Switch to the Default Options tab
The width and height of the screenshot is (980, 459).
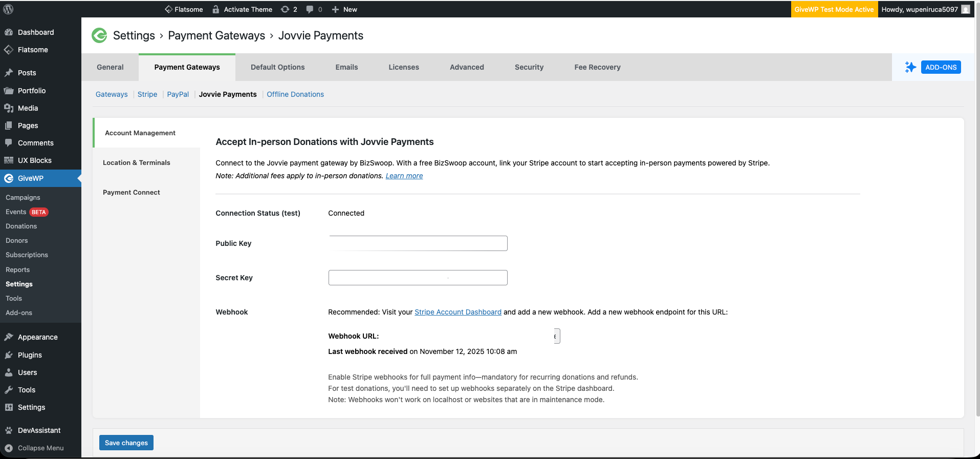[x=277, y=67]
